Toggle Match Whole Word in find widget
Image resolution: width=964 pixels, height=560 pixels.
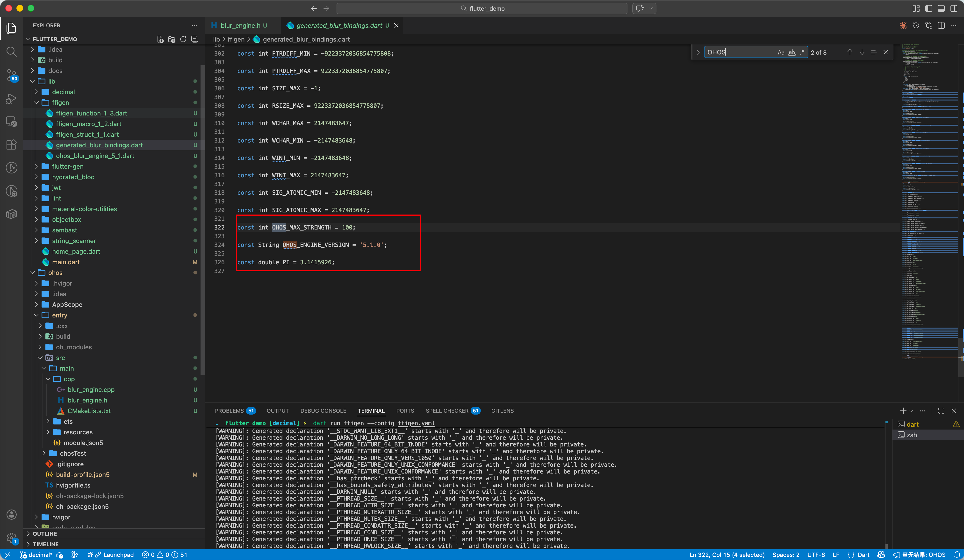[x=792, y=52]
